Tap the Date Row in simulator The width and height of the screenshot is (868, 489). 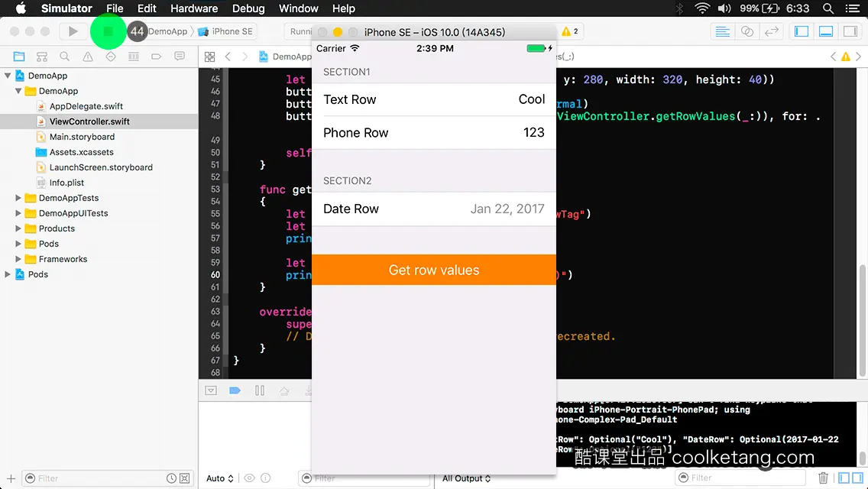pos(434,209)
